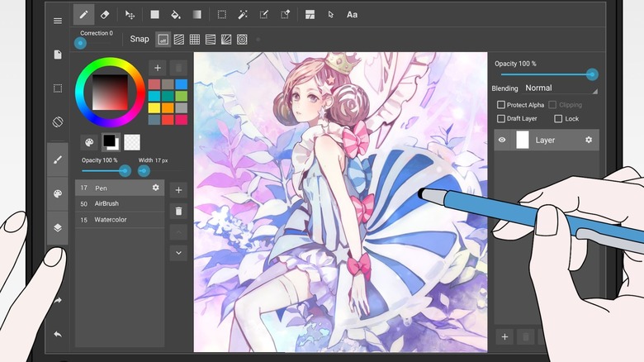Enable the Protect Alpha checkbox
The image size is (644, 362).
[x=501, y=105]
